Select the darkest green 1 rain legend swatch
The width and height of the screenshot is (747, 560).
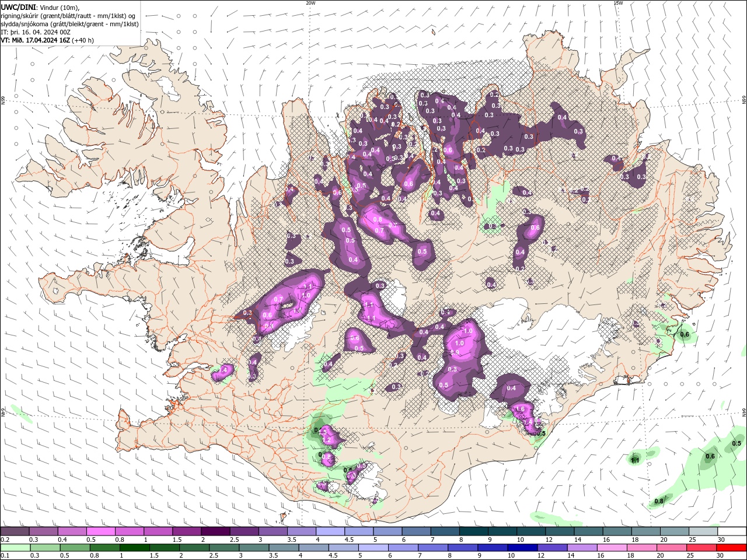pyautogui.click(x=134, y=548)
